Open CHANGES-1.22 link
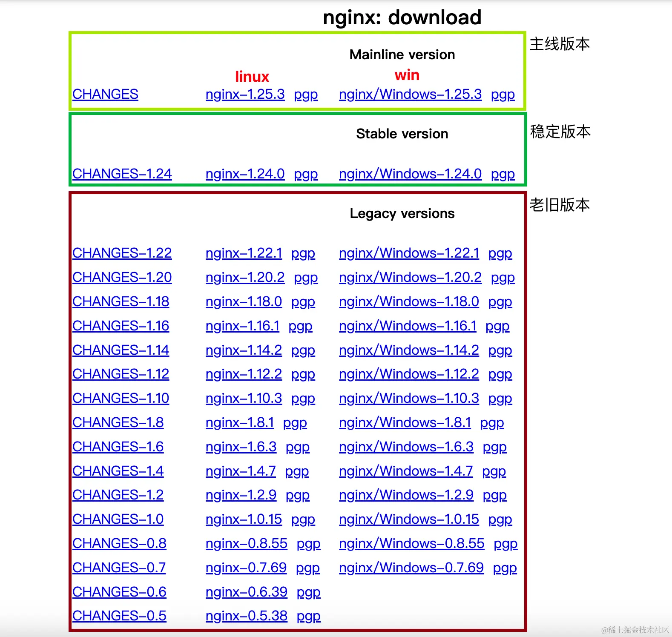The image size is (672, 637). pos(122,253)
